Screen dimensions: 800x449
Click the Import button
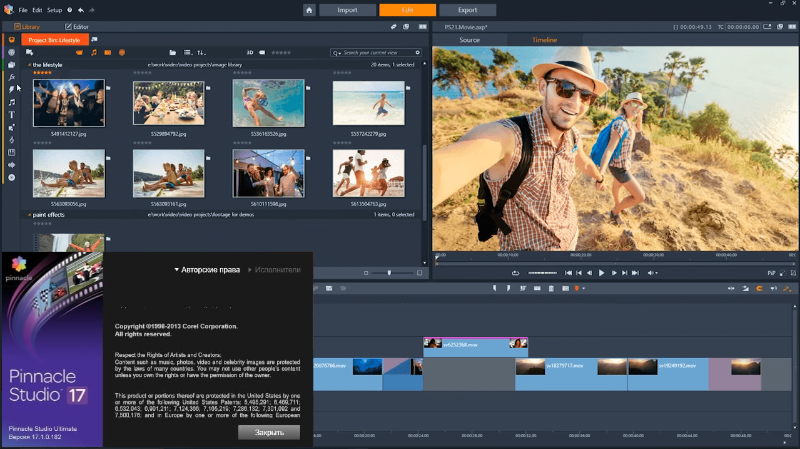(x=347, y=10)
